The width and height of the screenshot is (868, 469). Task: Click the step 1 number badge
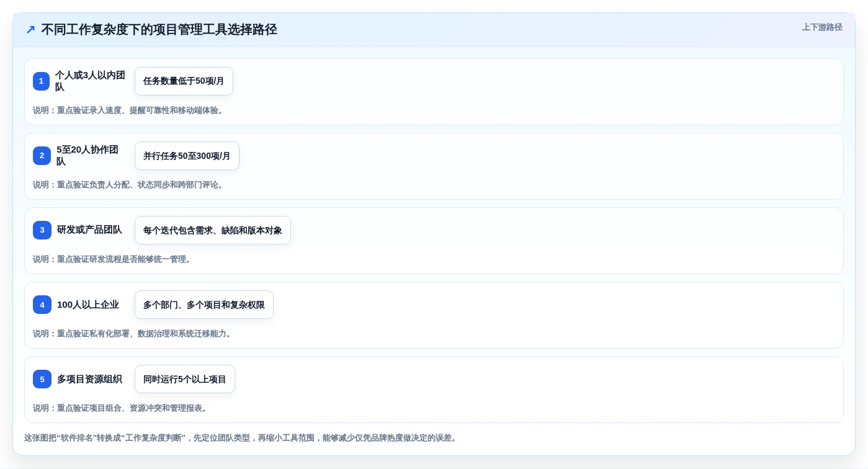tap(41, 81)
